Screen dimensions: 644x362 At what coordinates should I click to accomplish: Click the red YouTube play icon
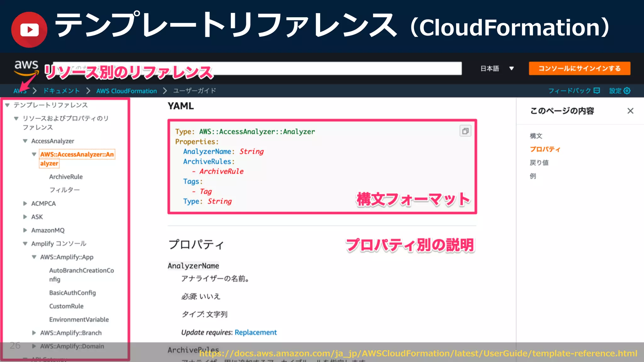[29, 30]
